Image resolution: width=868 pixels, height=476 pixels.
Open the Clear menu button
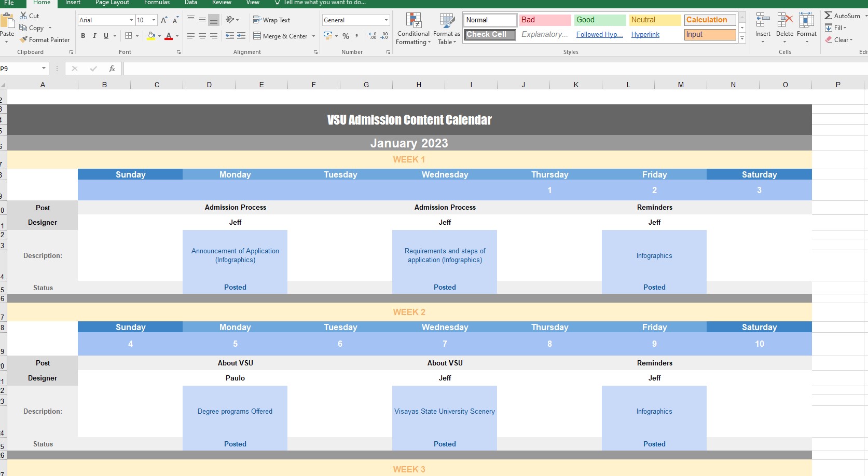click(x=839, y=39)
